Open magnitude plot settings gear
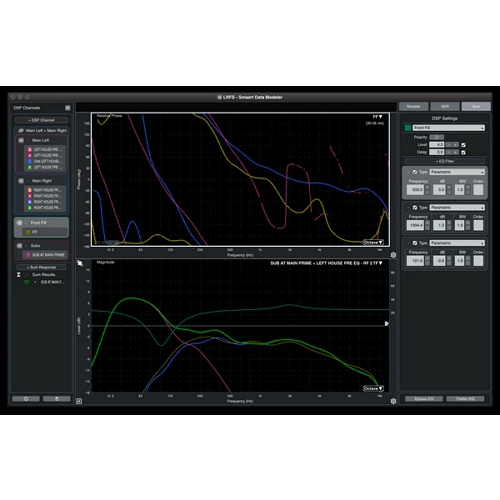Screen dimensions: 500x500 pyautogui.click(x=393, y=401)
